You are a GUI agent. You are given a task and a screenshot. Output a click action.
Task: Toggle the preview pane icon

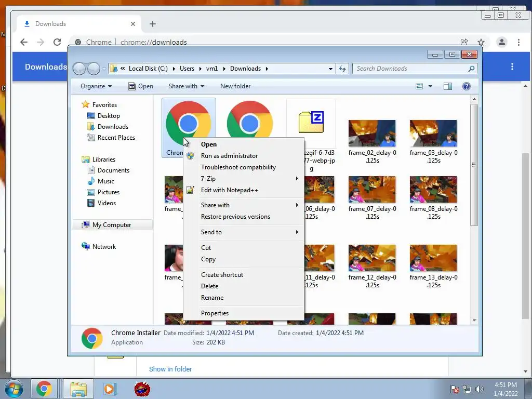[447, 86]
